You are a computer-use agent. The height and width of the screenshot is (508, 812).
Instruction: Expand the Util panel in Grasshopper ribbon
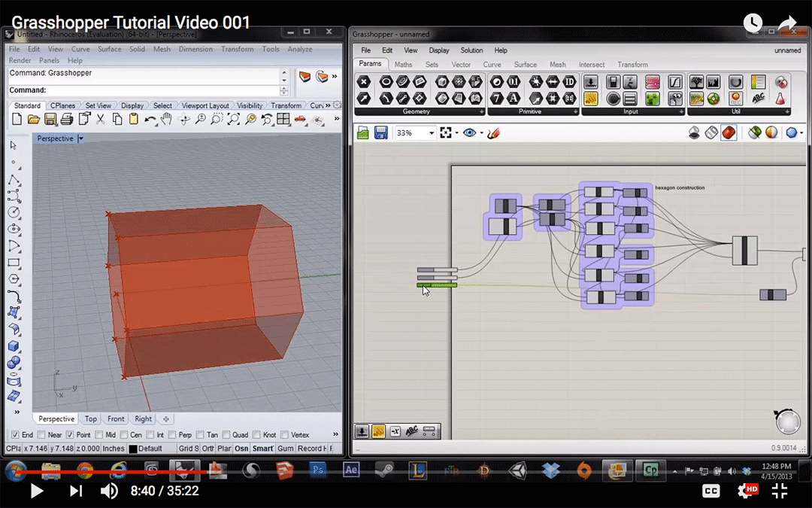click(x=788, y=111)
